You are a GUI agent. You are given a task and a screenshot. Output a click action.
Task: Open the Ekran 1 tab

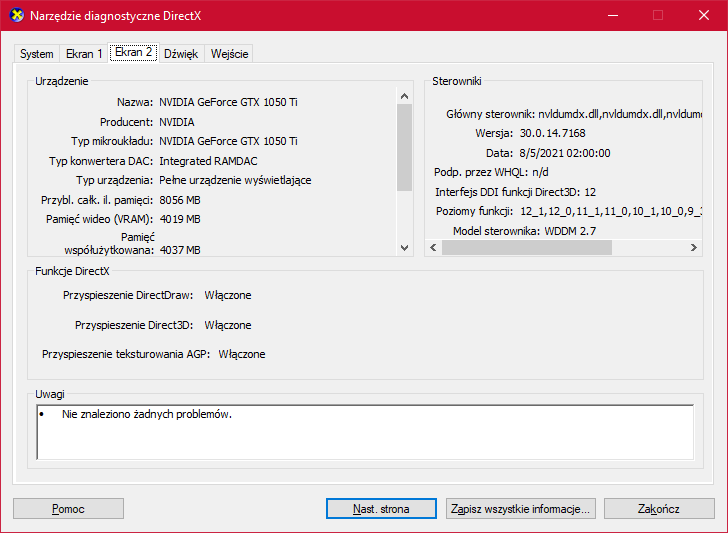[84, 54]
